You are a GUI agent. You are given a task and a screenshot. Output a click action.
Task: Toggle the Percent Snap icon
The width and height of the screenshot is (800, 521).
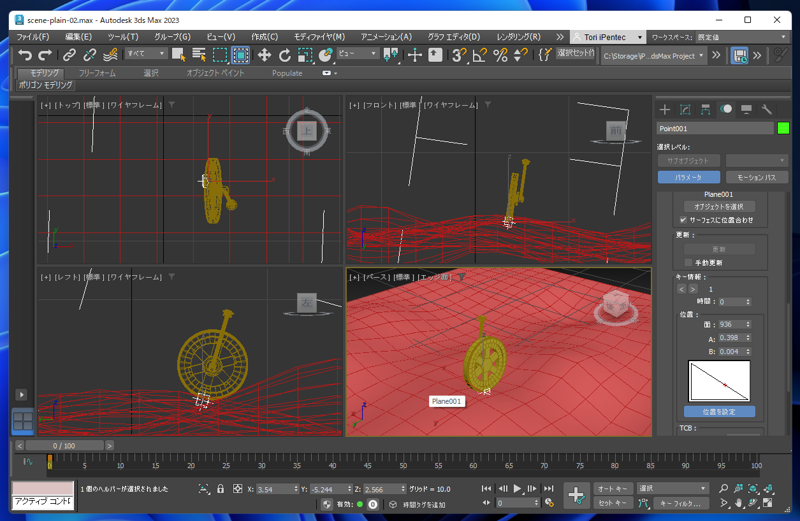pyautogui.click(x=501, y=55)
